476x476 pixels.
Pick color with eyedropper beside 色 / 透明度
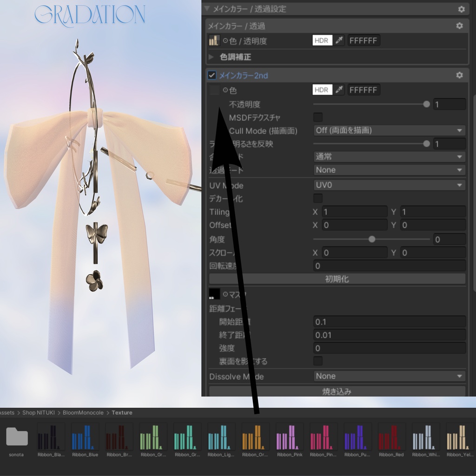click(339, 40)
